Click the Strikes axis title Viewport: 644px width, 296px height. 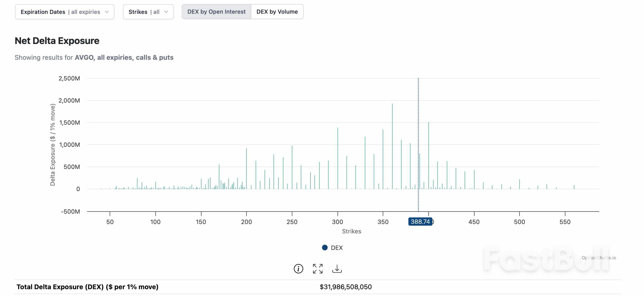[351, 231]
